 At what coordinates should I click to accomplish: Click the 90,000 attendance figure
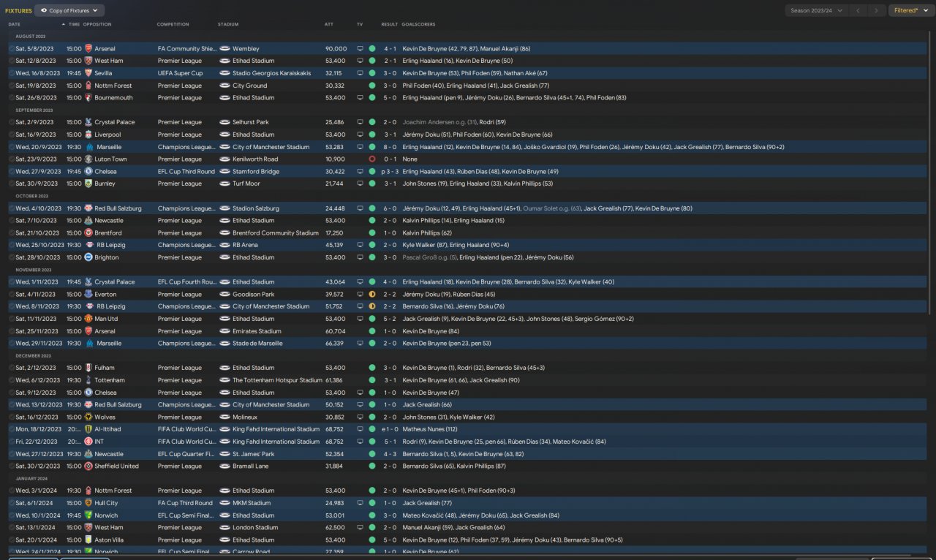coord(336,49)
